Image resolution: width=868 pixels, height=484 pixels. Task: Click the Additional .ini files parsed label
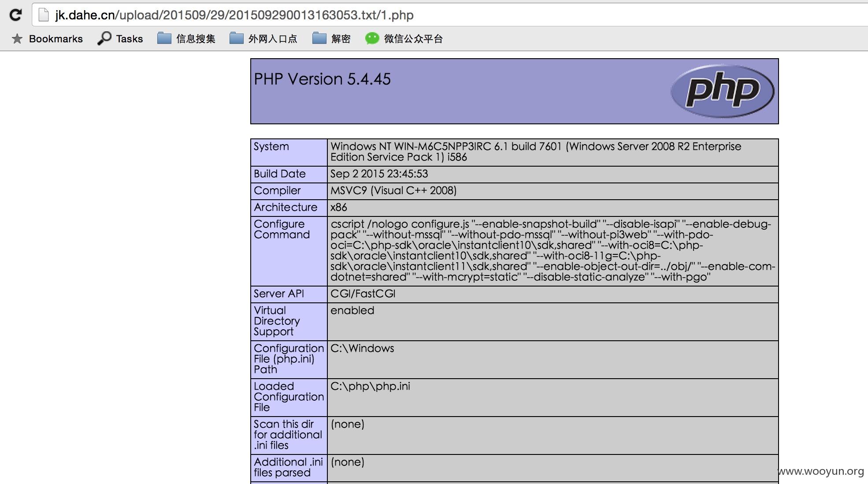288,468
